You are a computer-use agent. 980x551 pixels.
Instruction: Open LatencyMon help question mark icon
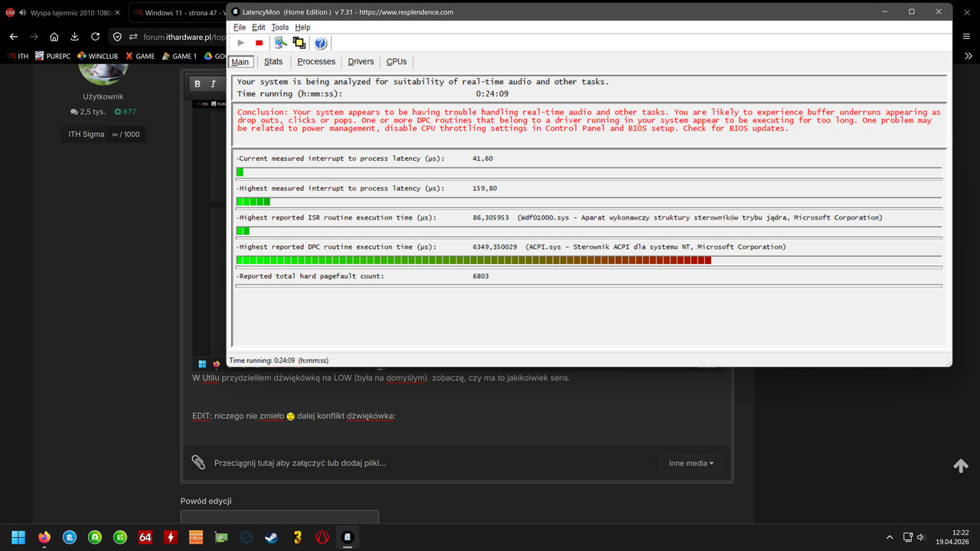click(321, 43)
